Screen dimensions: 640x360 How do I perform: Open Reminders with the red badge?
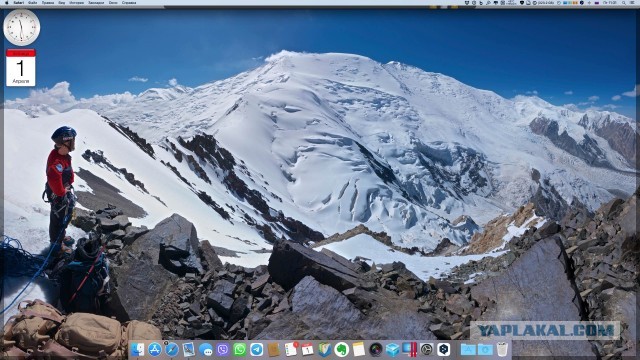pos(291,349)
